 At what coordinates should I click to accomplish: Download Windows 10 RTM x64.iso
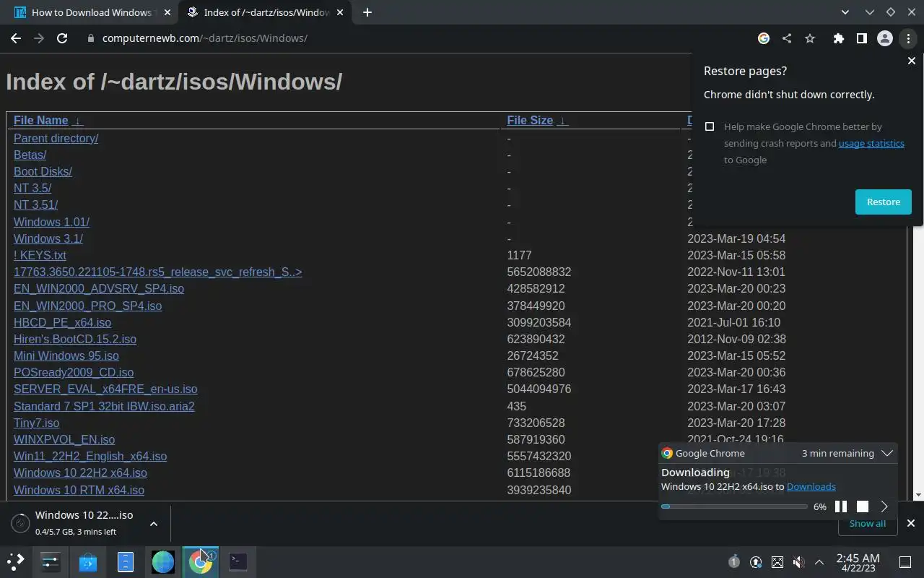point(79,491)
